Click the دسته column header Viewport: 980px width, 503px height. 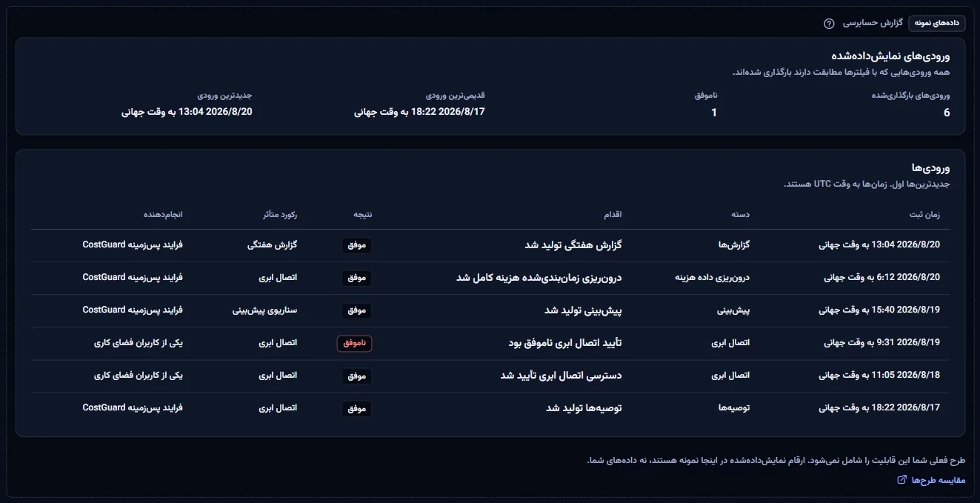(741, 215)
